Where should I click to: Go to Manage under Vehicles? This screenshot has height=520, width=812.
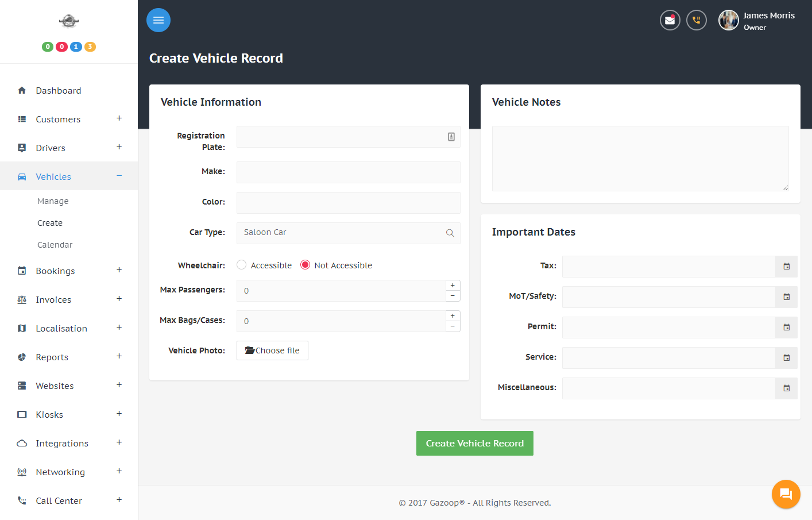click(x=53, y=201)
